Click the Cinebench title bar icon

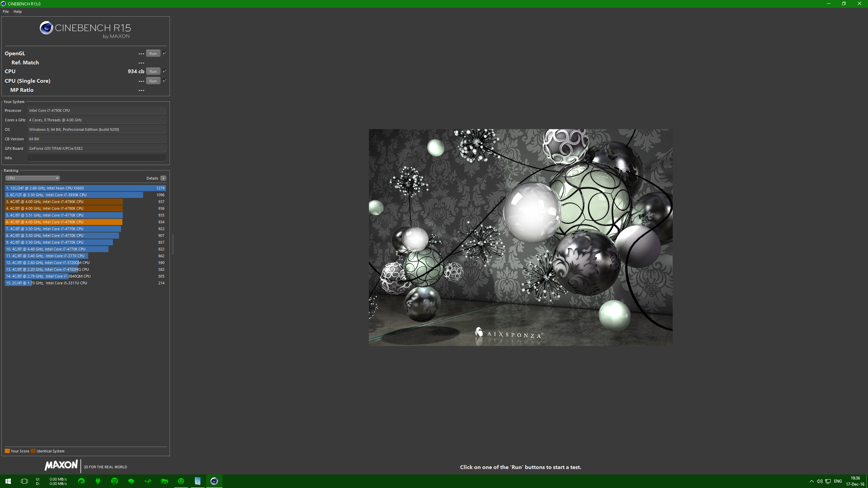point(3,4)
